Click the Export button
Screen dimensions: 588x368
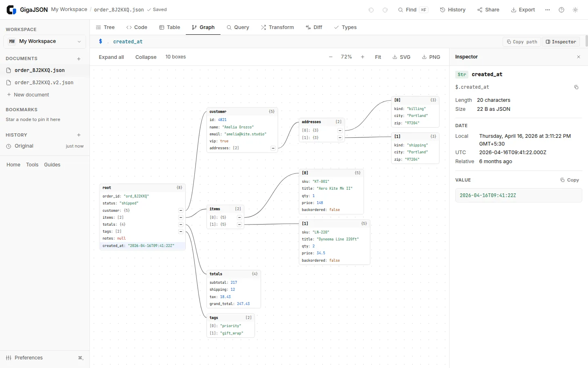[523, 10]
